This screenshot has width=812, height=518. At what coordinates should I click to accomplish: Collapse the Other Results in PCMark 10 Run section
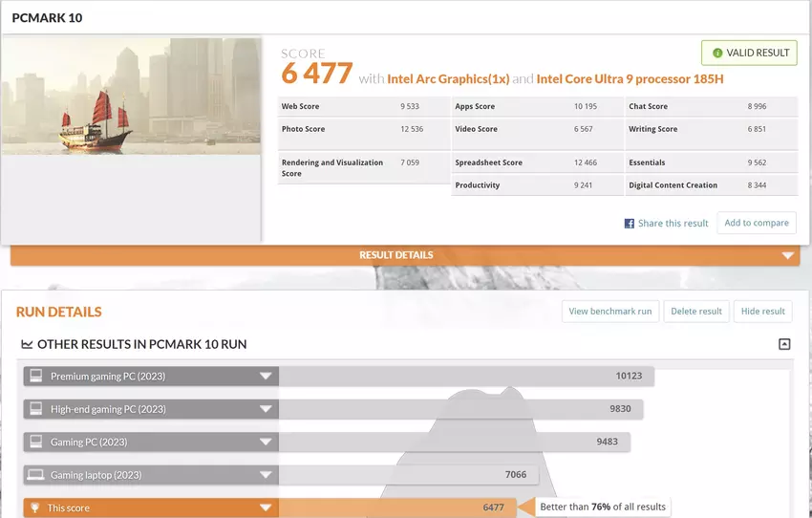(784, 344)
